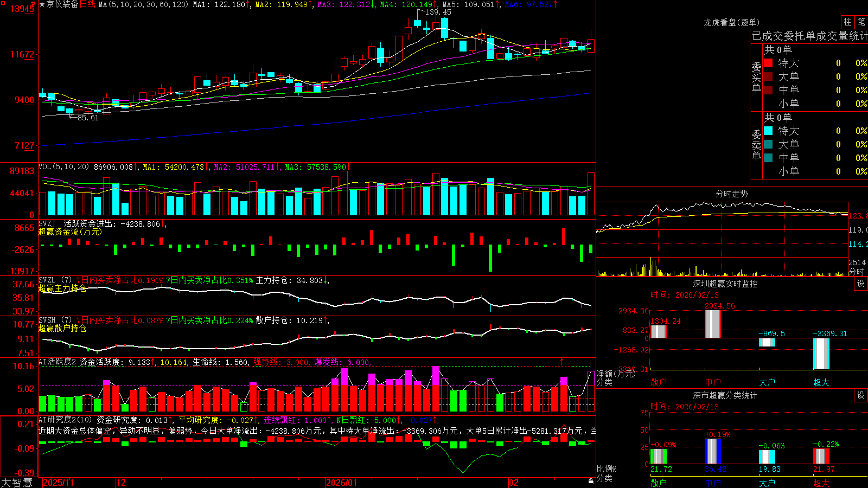Click the red up-arrow marker in AI活跃度 panel
Image resolution: width=868 pixels, height=488 pixels.
(x=561, y=361)
